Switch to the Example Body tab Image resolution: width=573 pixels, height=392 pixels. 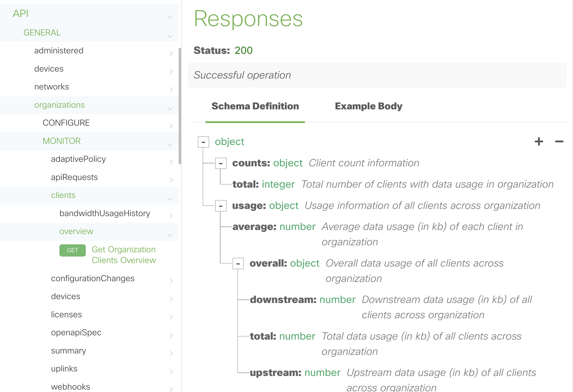368,106
